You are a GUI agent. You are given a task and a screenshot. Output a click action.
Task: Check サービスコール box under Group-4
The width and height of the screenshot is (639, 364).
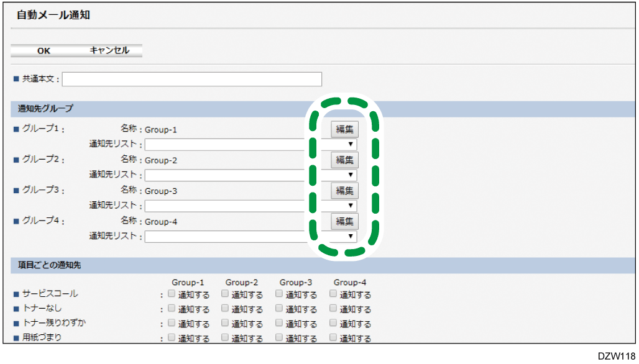coord(334,294)
